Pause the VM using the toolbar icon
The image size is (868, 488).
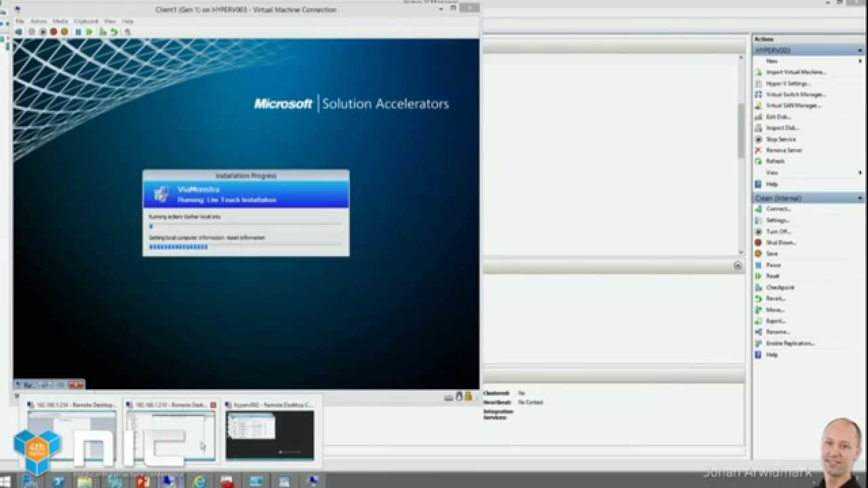[78, 32]
